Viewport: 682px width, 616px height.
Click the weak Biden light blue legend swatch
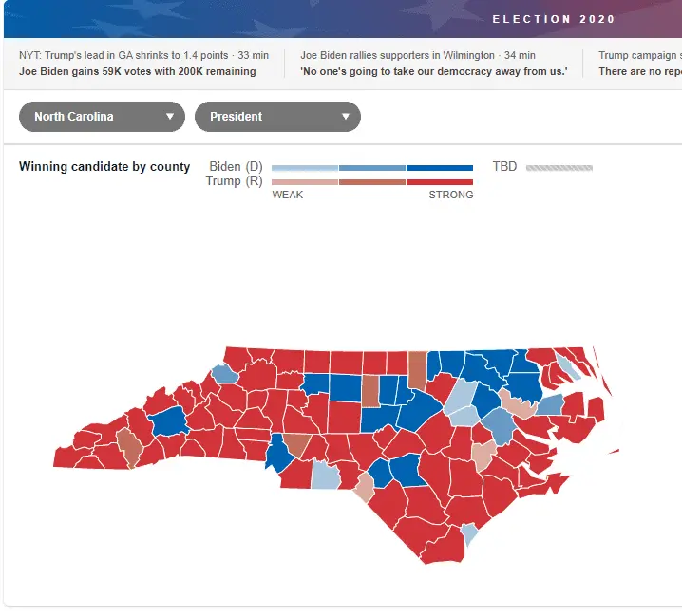pos(305,168)
